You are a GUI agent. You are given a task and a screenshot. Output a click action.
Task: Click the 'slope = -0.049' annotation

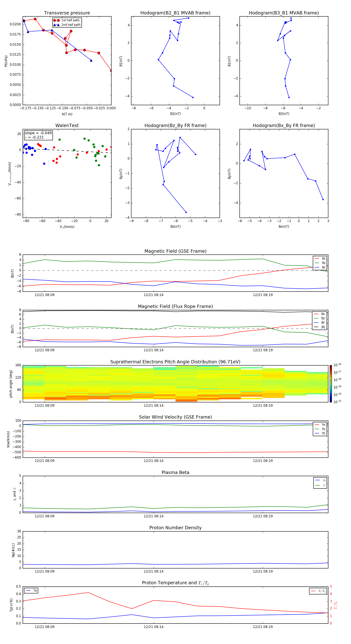point(38,133)
